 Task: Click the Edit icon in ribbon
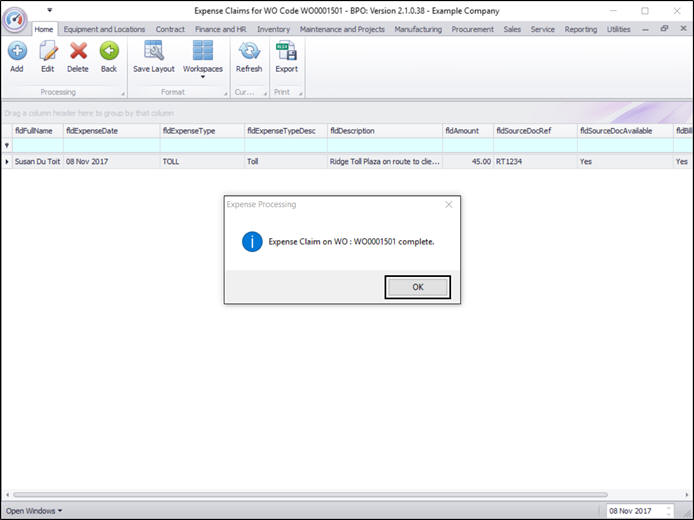coord(48,51)
